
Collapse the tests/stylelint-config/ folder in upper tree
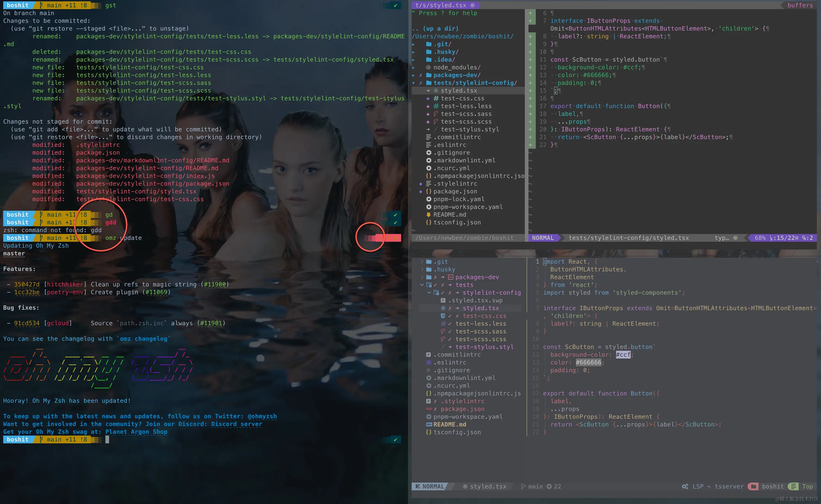(414, 83)
